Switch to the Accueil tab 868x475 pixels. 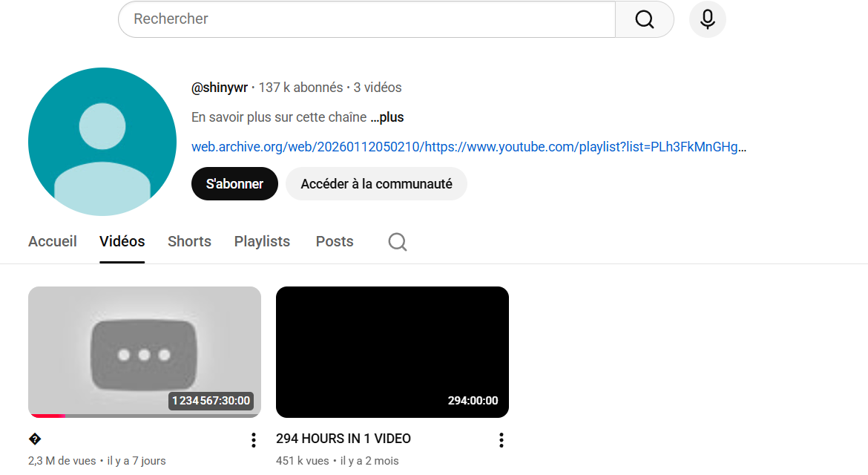pyautogui.click(x=53, y=241)
